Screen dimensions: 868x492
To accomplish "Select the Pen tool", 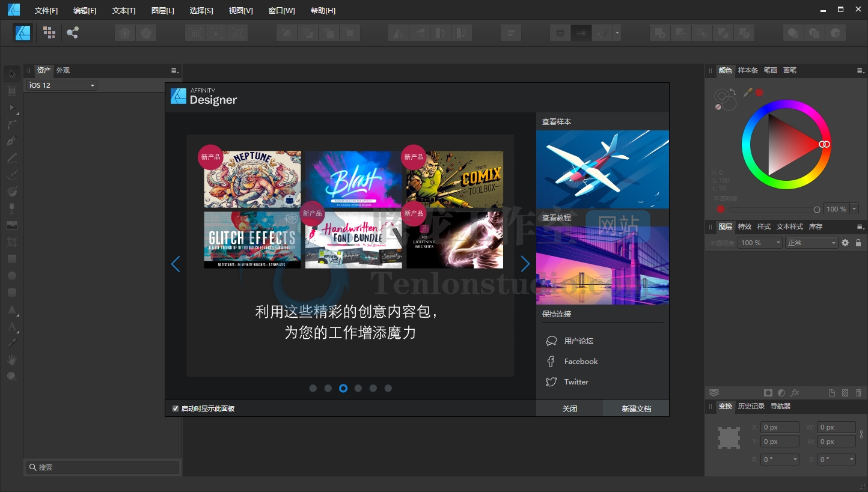I will (x=12, y=141).
